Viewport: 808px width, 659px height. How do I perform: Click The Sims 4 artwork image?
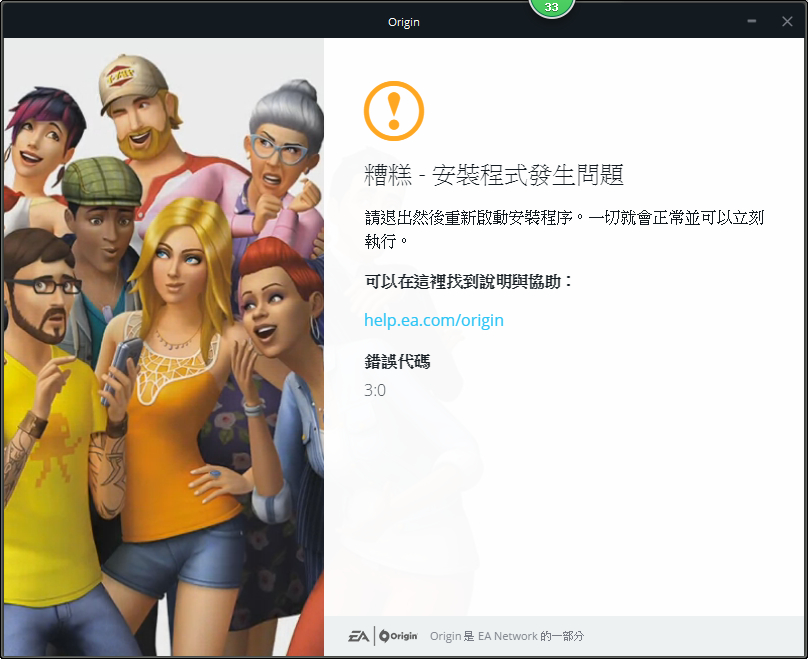[164, 347]
